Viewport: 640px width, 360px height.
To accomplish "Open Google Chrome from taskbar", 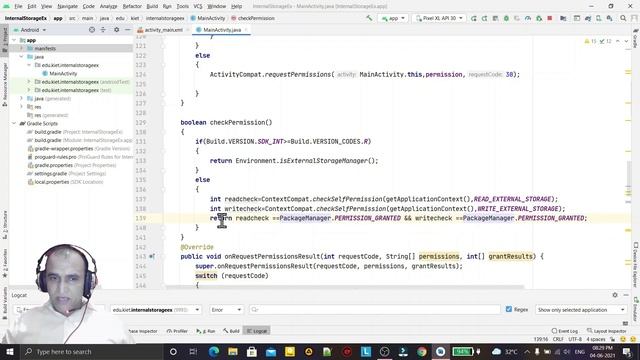I will click(x=422, y=351).
